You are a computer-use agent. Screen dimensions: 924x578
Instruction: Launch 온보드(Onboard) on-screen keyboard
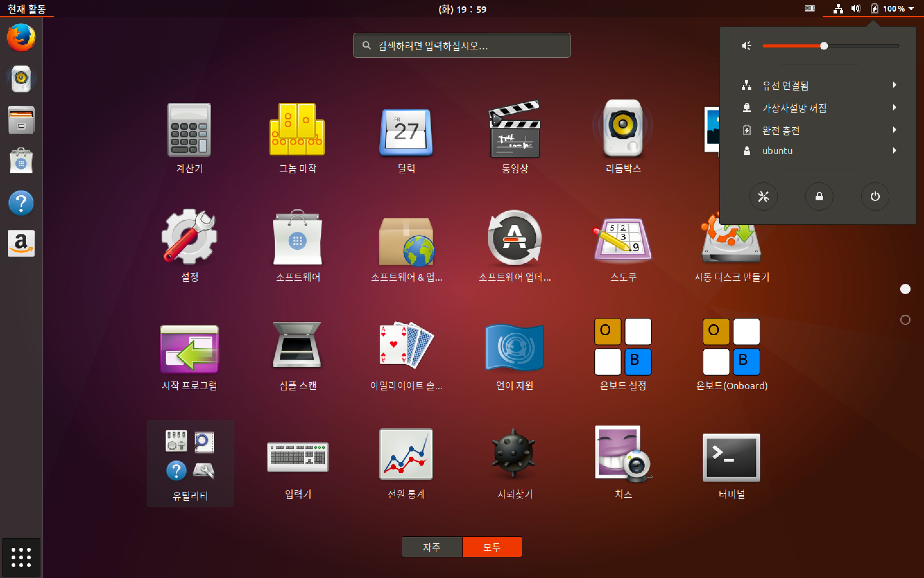(x=731, y=355)
